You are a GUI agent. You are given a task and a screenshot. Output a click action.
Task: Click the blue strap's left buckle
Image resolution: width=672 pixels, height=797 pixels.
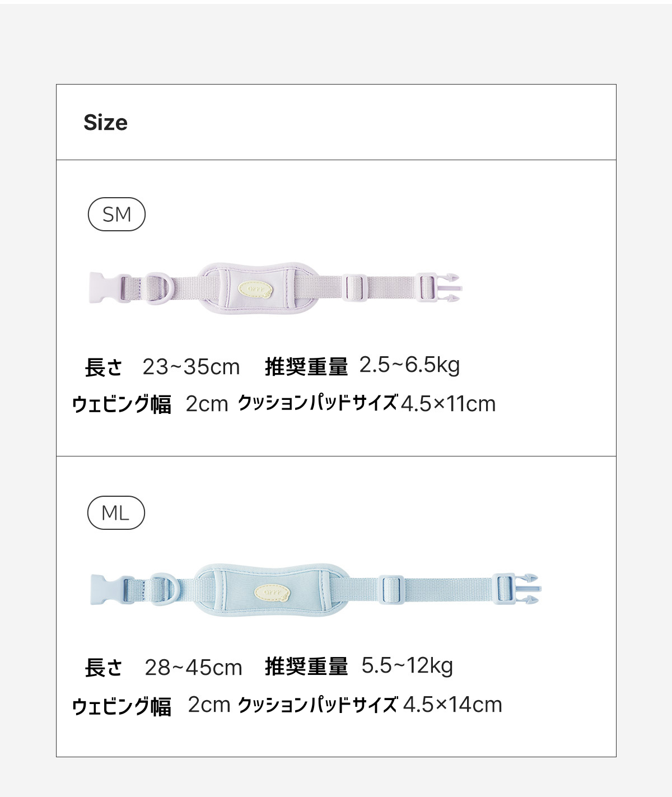click(x=112, y=590)
